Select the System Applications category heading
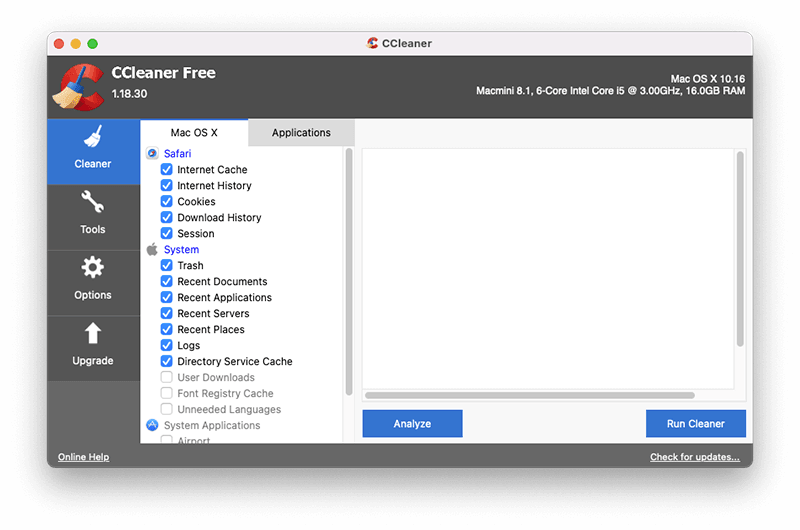The width and height of the screenshot is (800, 530). pyautogui.click(x=212, y=425)
